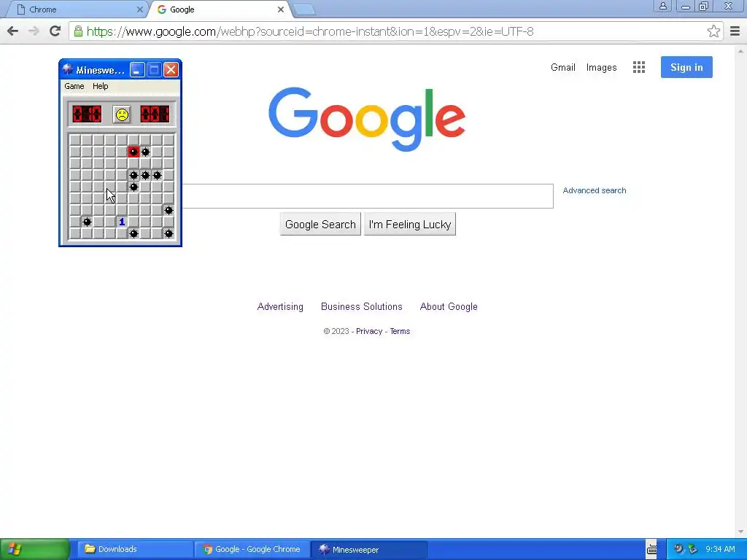Close the Google tab
The height and width of the screenshot is (560, 747).
281,9
